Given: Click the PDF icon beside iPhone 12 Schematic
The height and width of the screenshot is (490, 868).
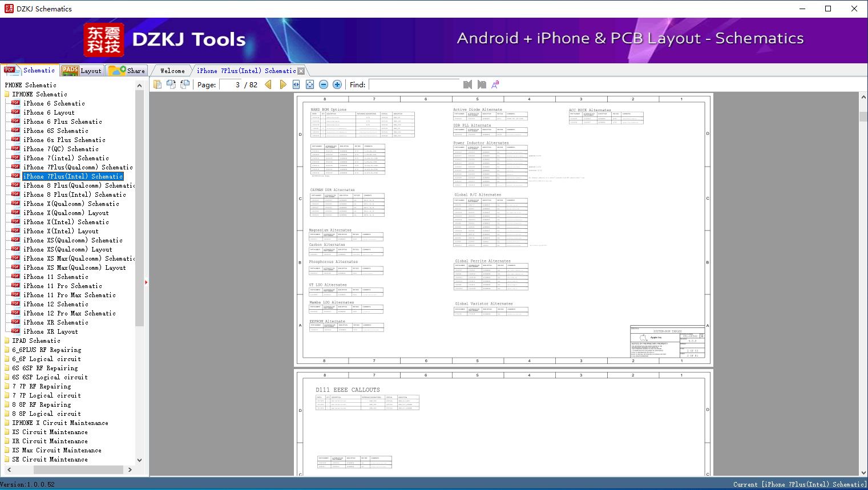Looking at the screenshot, I should coord(15,304).
